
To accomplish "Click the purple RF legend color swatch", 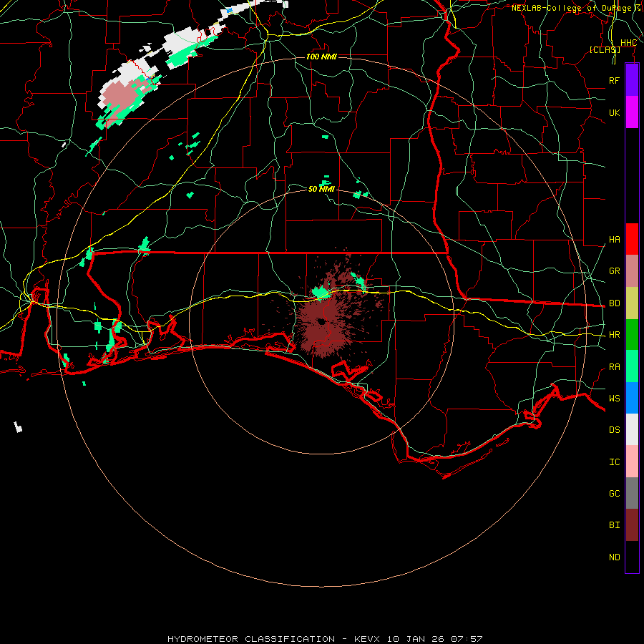I will pos(632,80).
